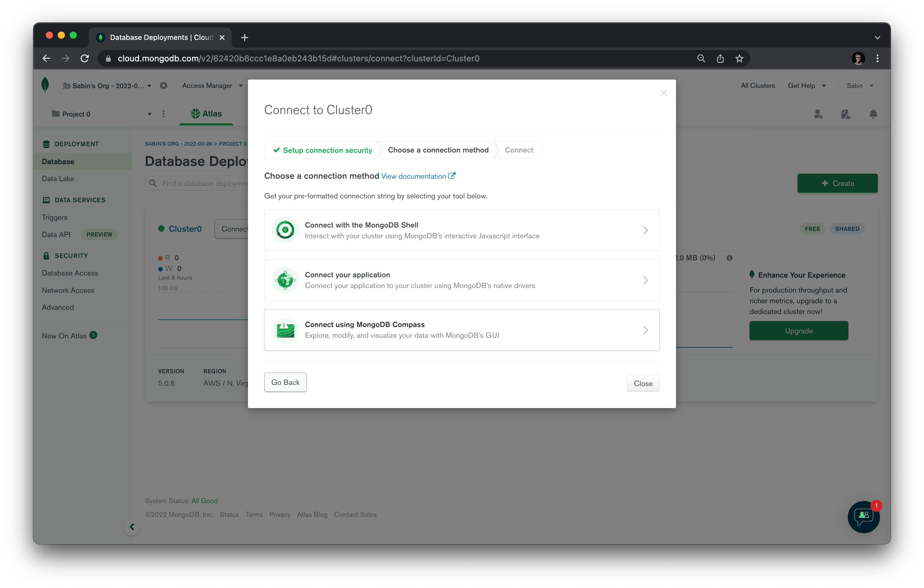This screenshot has width=924, height=588.
Task: Open Triggers in the sidebar
Action: point(54,217)
